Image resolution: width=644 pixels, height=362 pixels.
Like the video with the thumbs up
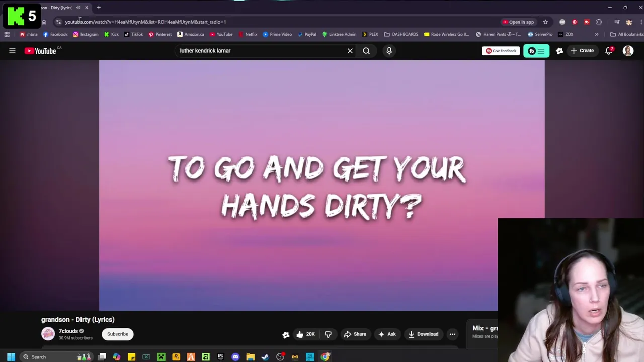point(305,334)
